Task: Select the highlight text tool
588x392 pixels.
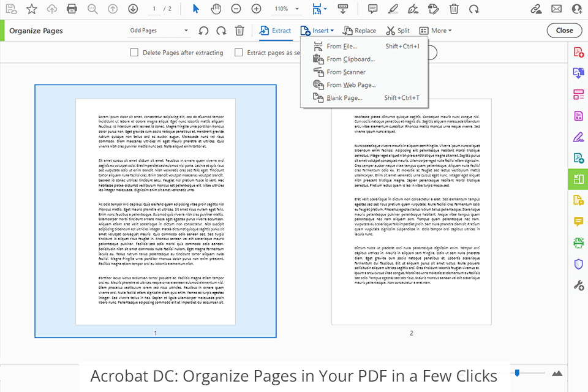Action: point(393,9)
